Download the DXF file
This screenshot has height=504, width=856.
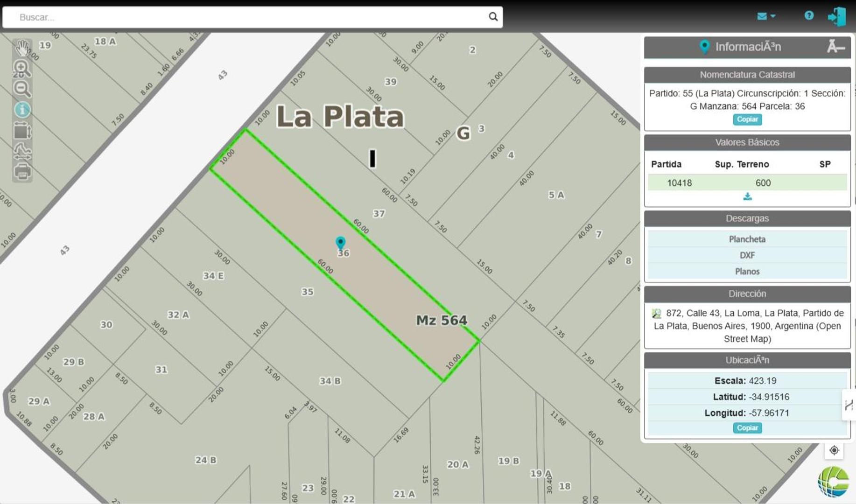pos(747,255)
